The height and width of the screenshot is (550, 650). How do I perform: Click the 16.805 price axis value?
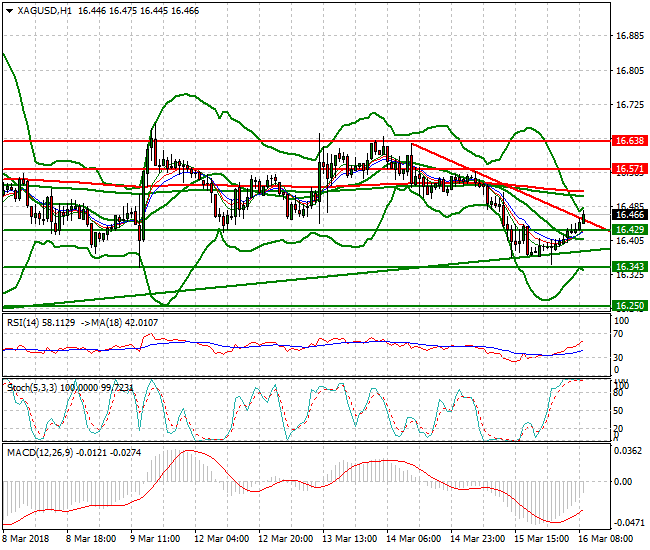coord(630,71)
